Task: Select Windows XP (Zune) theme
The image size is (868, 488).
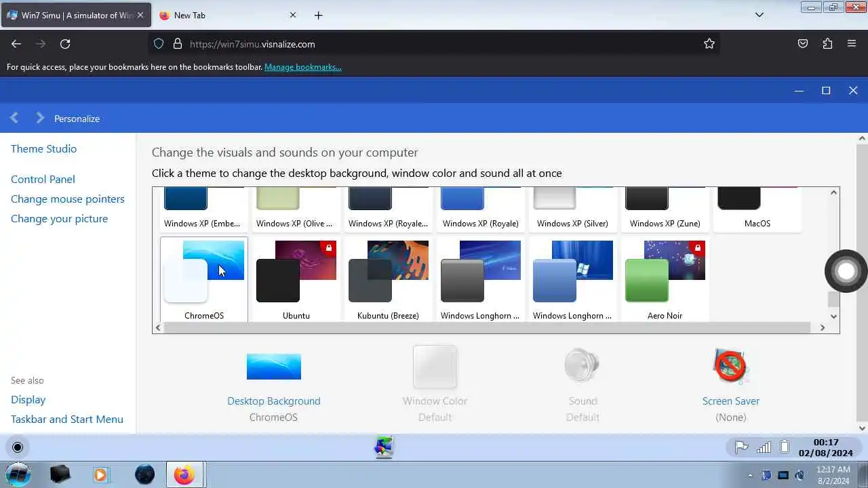Action: [665, 209]
